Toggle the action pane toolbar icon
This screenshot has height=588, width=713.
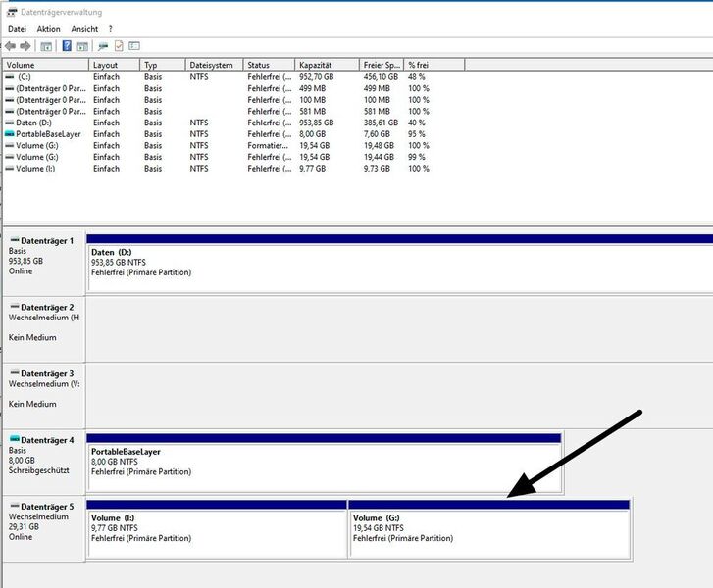click(x=82, y=46)
